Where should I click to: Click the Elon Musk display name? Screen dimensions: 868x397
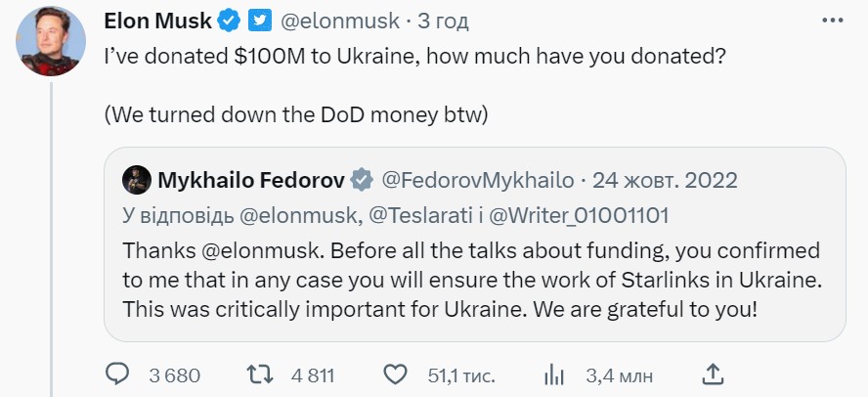coord(158,18)
